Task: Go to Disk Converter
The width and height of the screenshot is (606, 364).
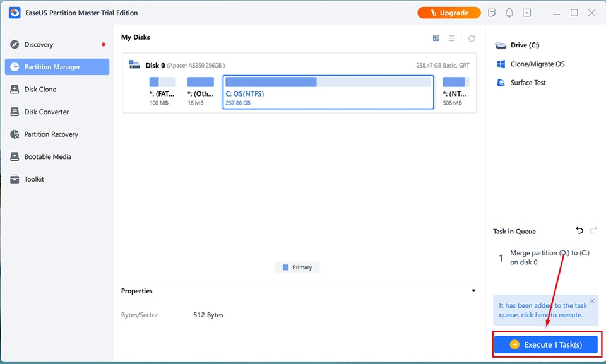Action: [57, 112]
